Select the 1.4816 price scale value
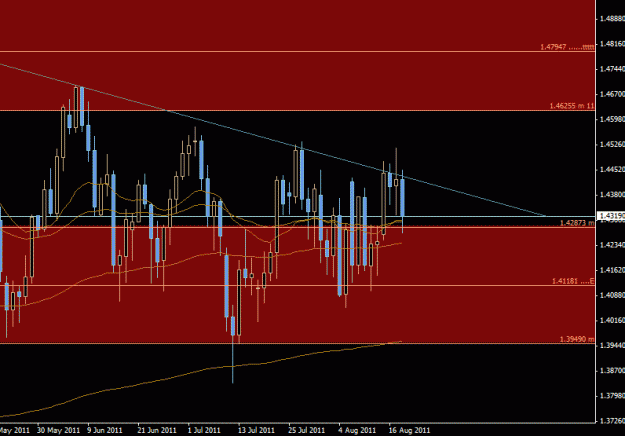Image resolution: width=625 pixels, height=436 pixels. tap(612, 43)
